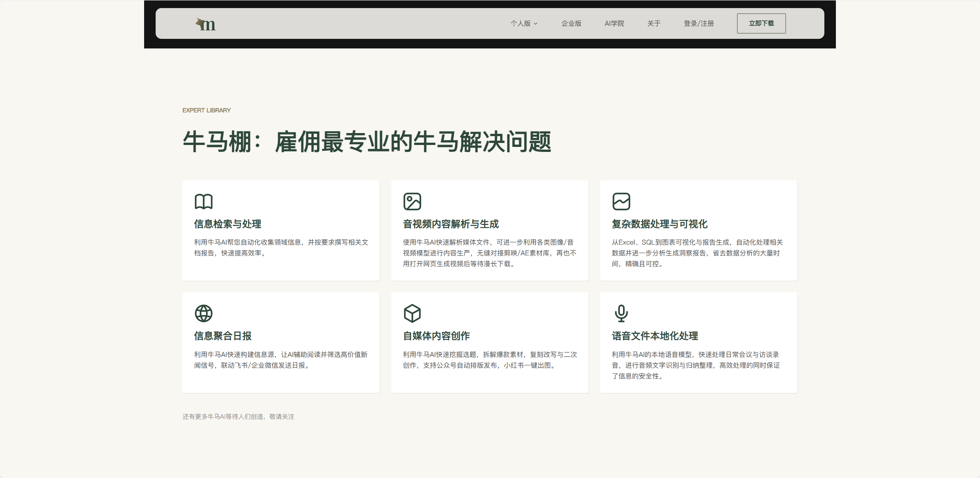Open the 音视频内容解析与生成 card title
This screenshot has width=980, height=478.
[450, 224]
